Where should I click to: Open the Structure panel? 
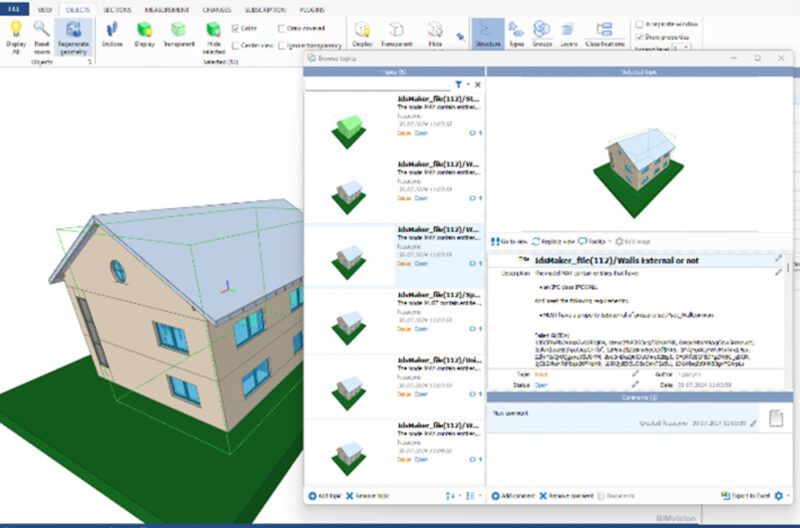click(x=488, y=34)
